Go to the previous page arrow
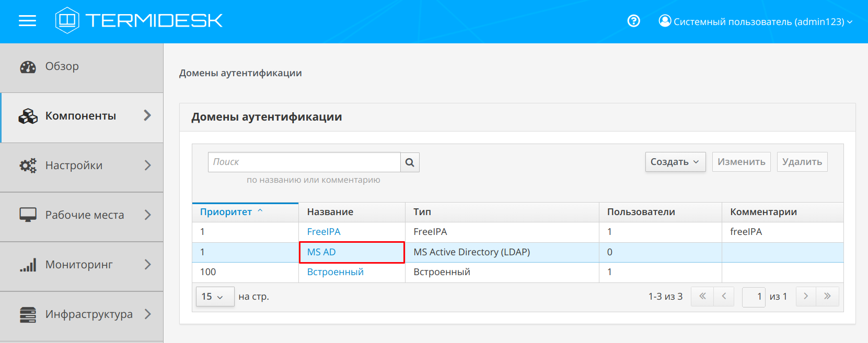 (724, 297)
